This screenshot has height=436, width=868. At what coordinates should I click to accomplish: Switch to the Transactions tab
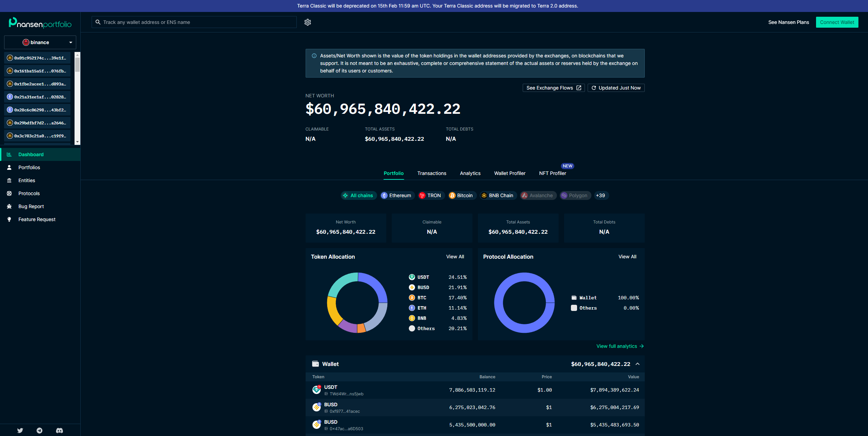[431, 173]
